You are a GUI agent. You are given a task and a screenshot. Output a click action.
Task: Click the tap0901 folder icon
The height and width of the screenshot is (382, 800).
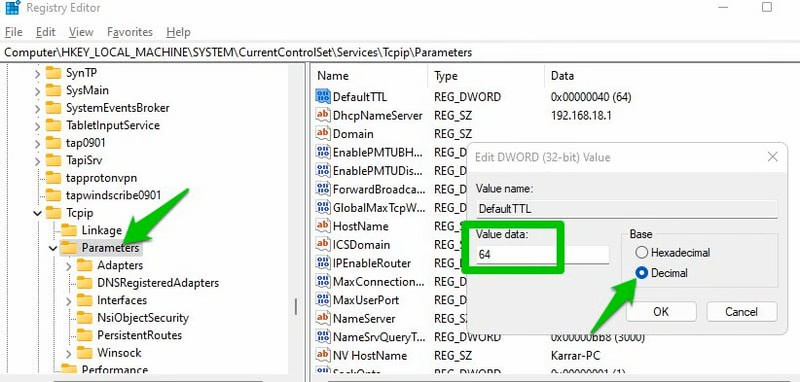tap(53, 143)
